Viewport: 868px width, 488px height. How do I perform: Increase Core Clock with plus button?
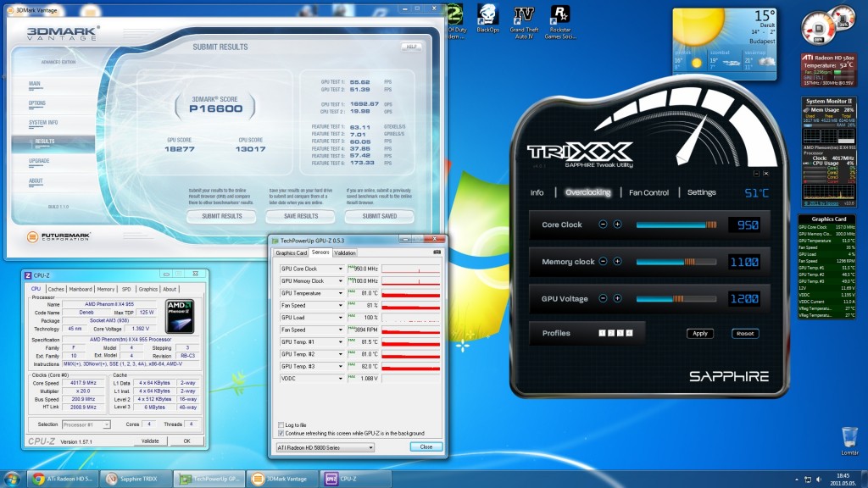(617, 224)
